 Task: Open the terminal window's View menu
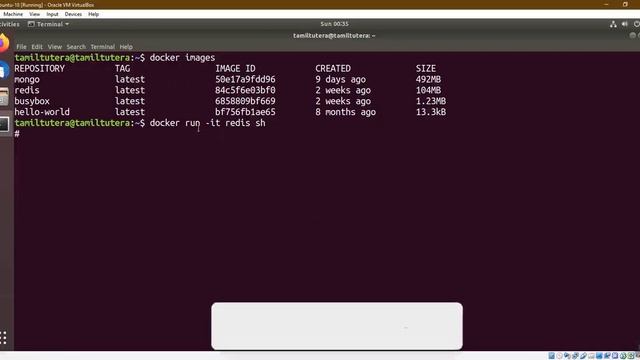55,47
